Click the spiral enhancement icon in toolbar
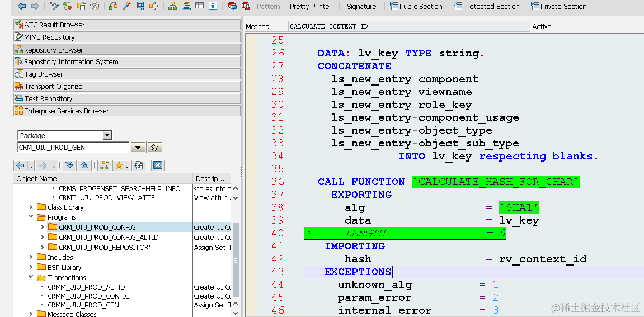This screenshot has width=644, height=317. click(94, 6)
